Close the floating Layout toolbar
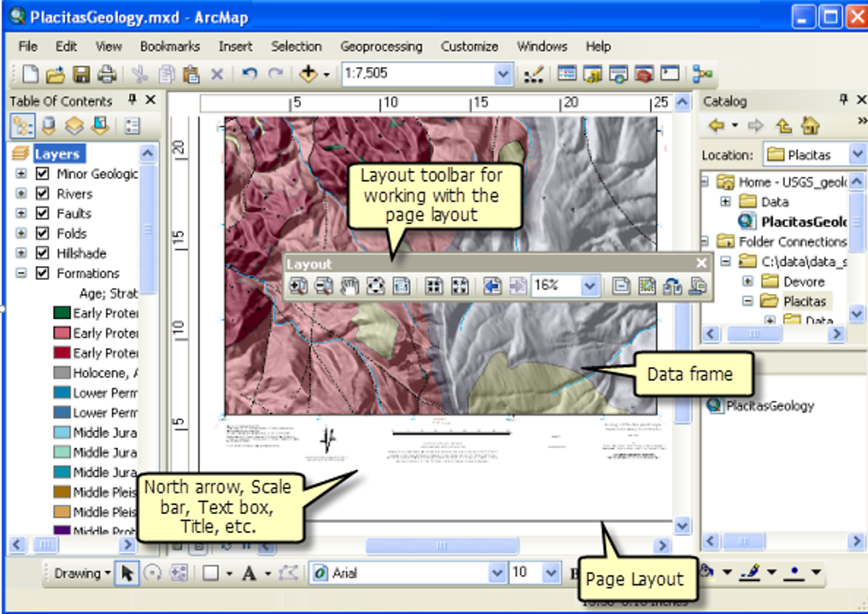868x614 pixels. coord(701,263)
